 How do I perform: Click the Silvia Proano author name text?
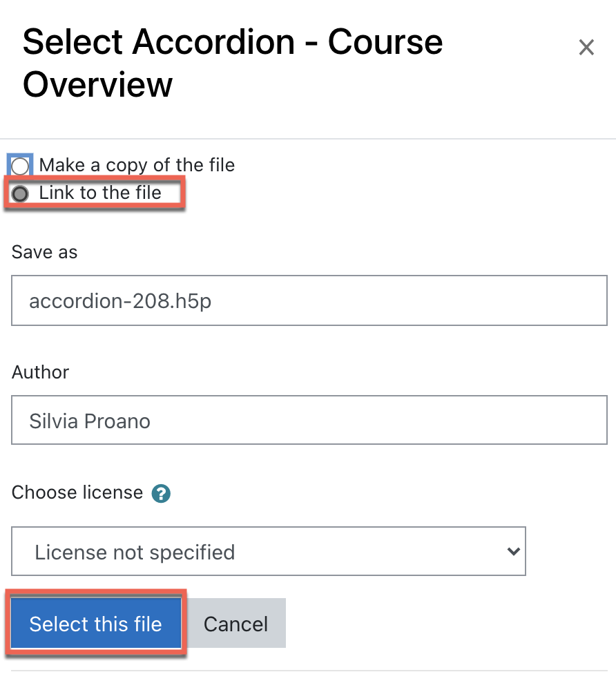90,421
